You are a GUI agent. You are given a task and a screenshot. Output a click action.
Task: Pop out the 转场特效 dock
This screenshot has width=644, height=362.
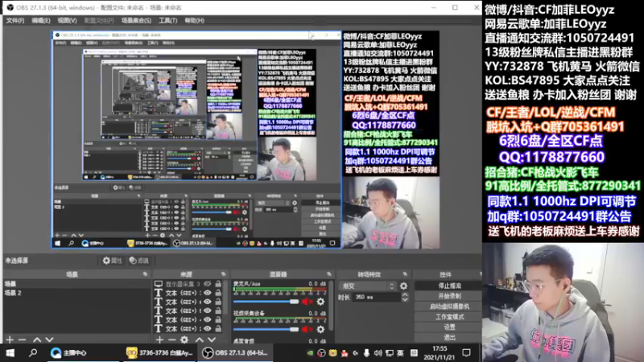point(405,274)
